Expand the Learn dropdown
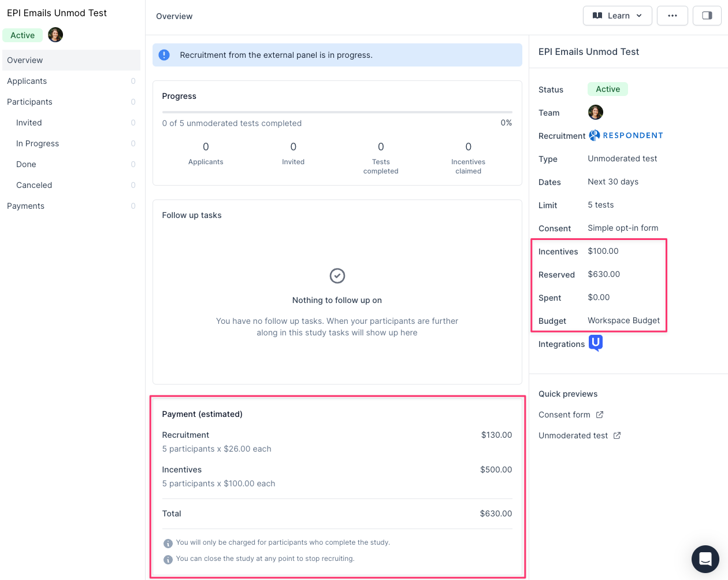Image resolution: width=728 pixels, height=580 pixels. tap(617, 16)
